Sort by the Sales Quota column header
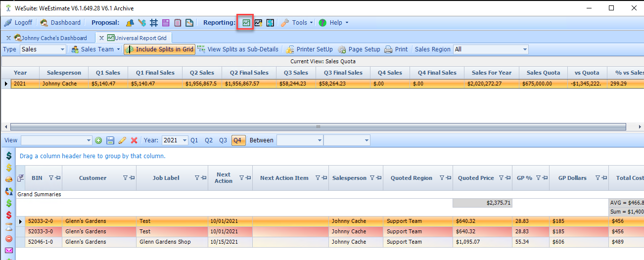 [x=544, y=73]
